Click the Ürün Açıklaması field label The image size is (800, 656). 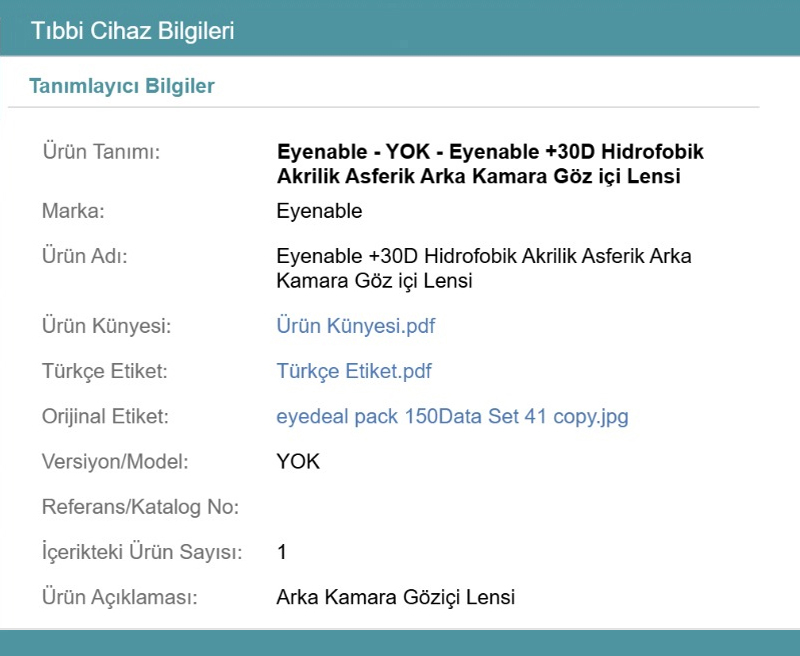click(x=119, y=598)
